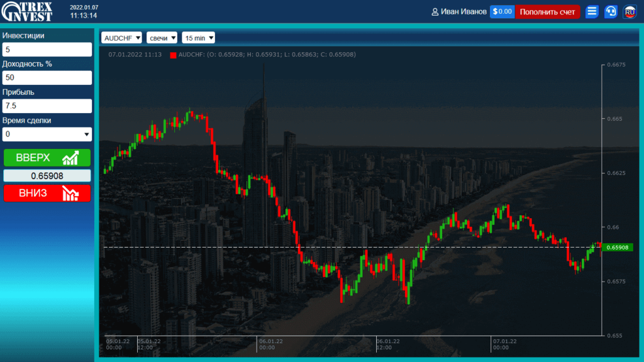This screenshot has height=362, width=644.
Task: Open the свечи chart type dropdown
Action: coord(162,38)
